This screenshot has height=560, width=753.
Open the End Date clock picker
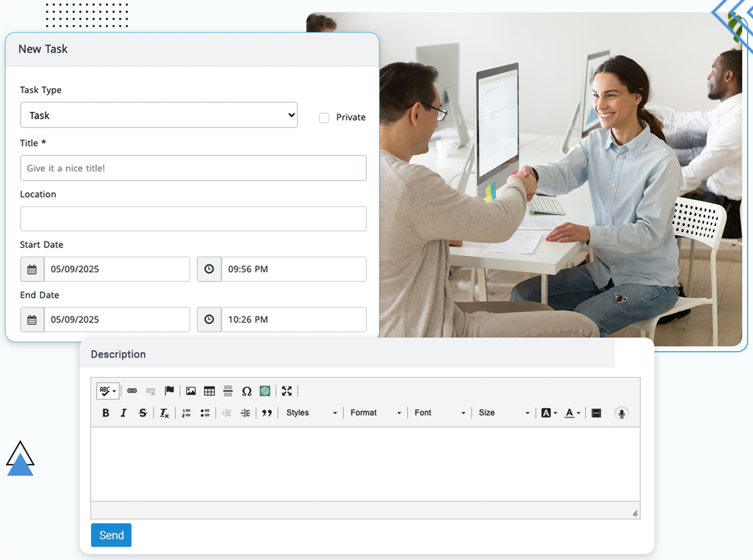[209, 319]
